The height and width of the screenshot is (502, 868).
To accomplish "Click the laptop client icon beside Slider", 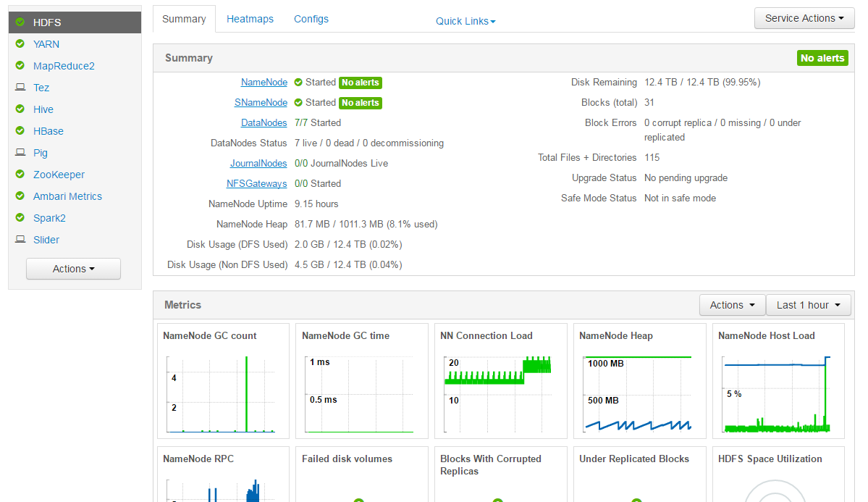I will 20,239.
